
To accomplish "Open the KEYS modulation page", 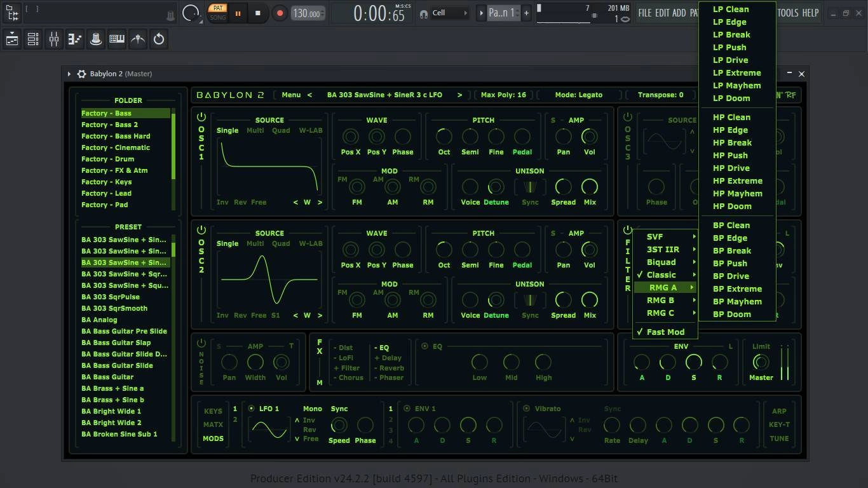I will pos(213,411).
